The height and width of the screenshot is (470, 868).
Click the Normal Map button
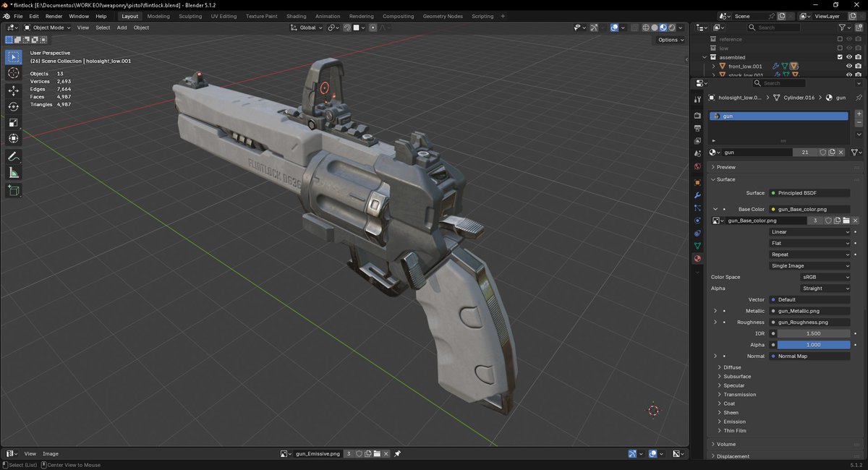(x=809, y=356)
